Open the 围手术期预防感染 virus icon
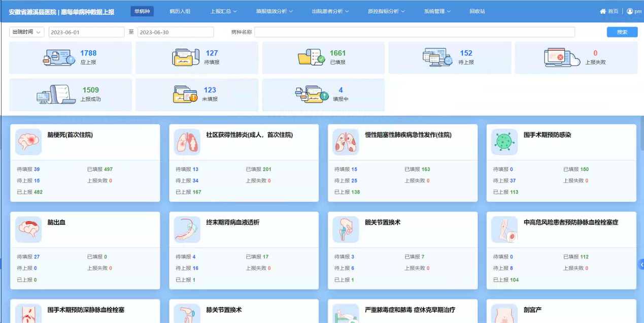This screenshot has height=323, width=644. [504, 142]
